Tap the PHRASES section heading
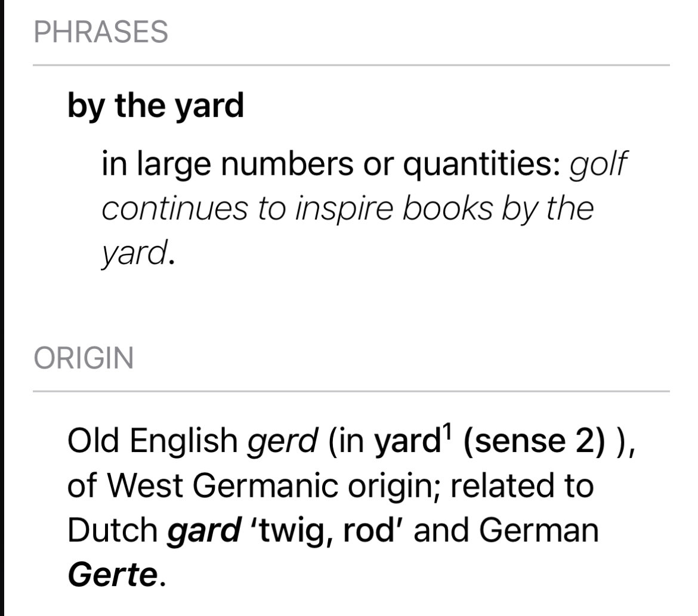 pyautogui.click(x=101, y=32)
